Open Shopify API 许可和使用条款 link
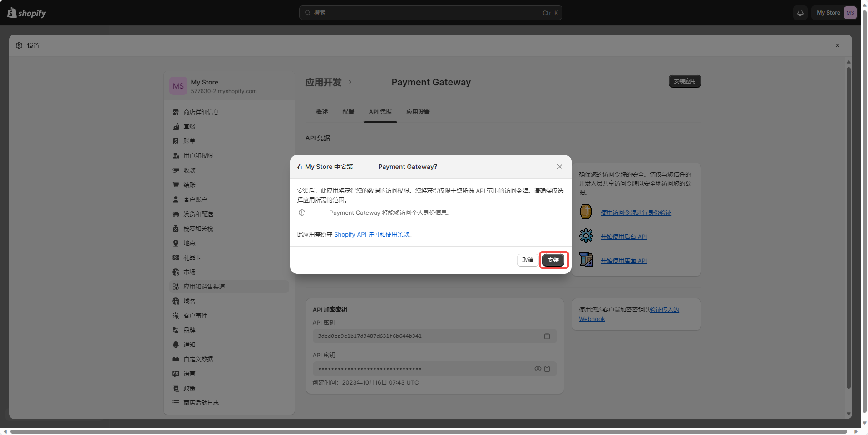 (x=372, y=234)
